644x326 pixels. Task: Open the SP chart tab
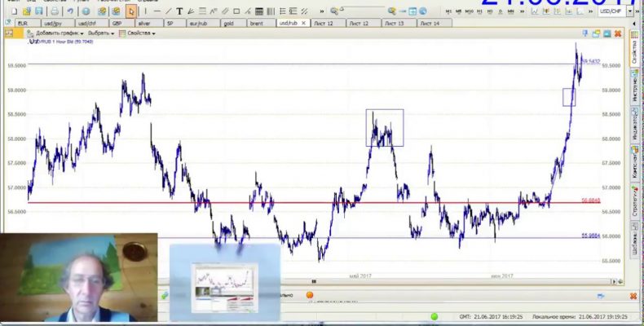174,24
